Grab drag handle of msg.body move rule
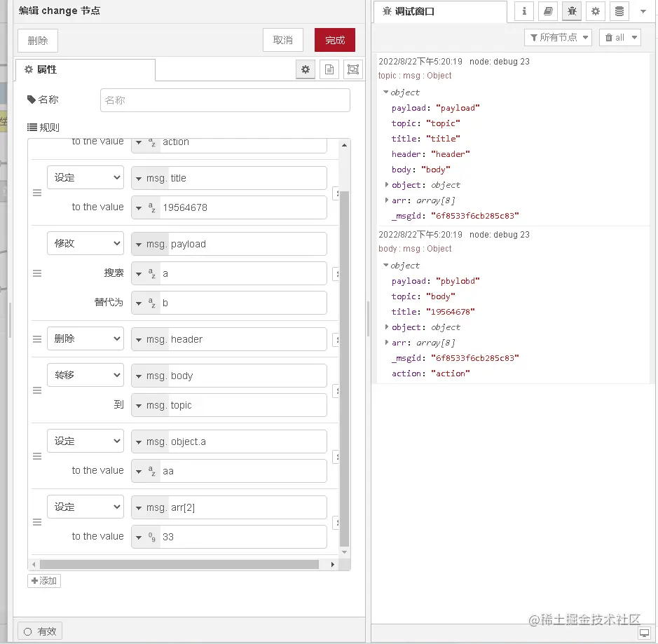This screenshot has height=644, width=658. 37,390
